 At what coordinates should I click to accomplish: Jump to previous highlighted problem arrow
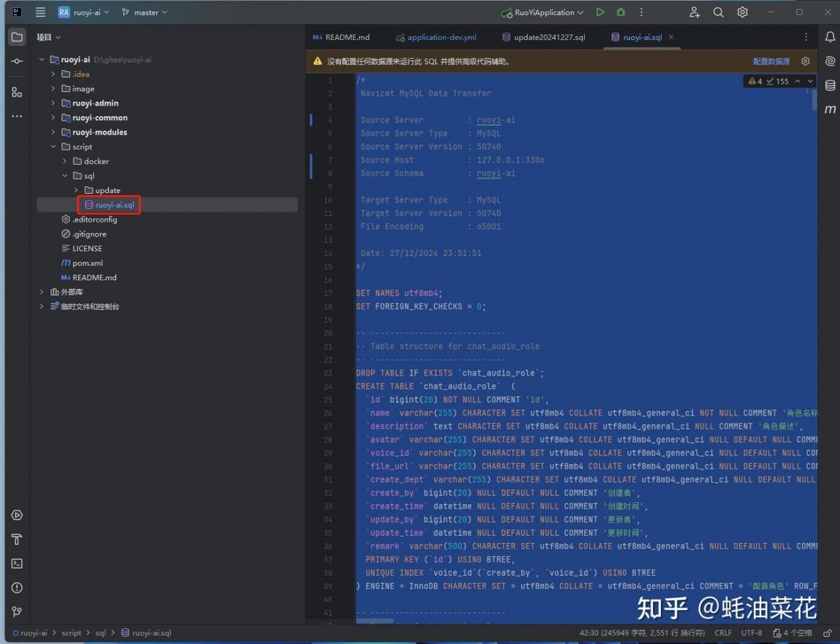coord(797,81)
